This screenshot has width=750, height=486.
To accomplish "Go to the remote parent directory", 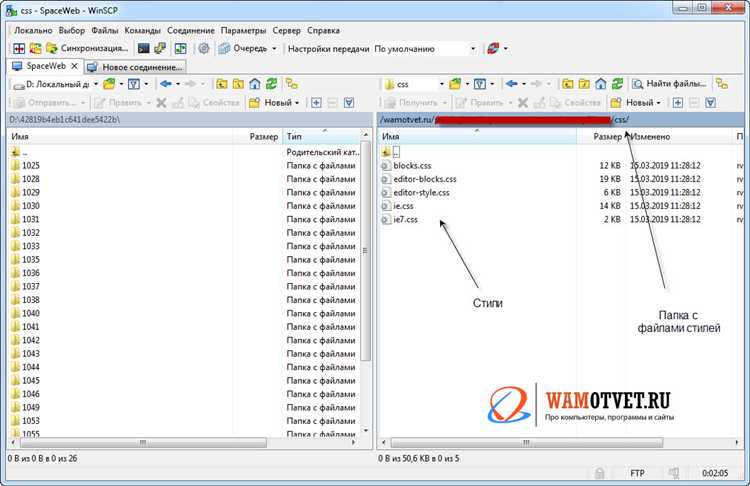I will 568,84.
